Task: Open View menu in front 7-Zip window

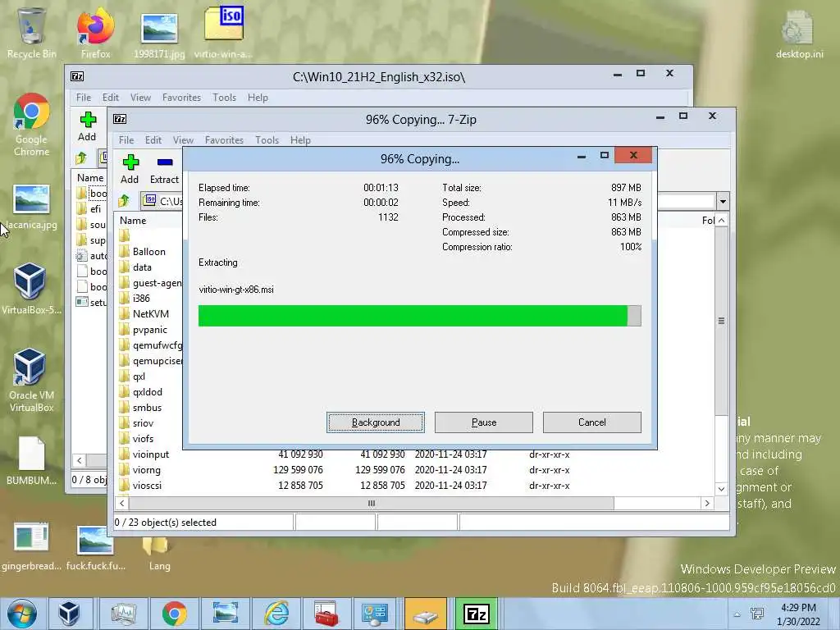Action: click(x=183, y=139)
